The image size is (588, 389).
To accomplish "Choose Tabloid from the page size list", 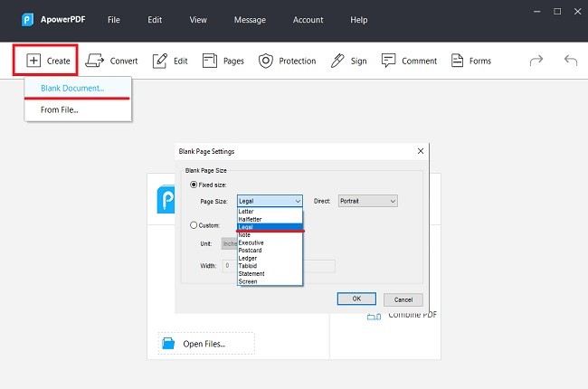I will pos(250,266).
